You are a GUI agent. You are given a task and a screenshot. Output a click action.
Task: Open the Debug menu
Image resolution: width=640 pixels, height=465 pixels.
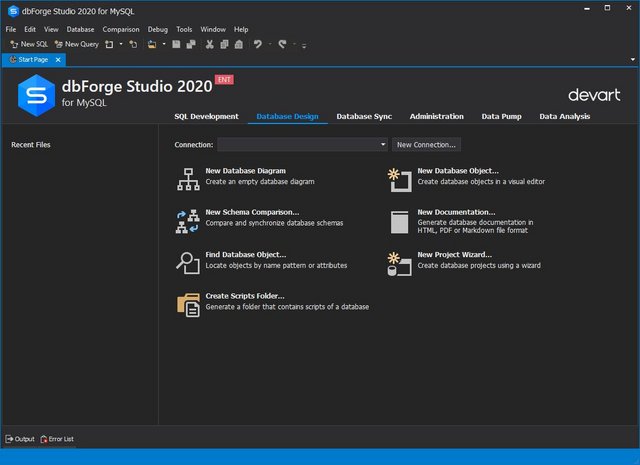(x=158, y=29)
